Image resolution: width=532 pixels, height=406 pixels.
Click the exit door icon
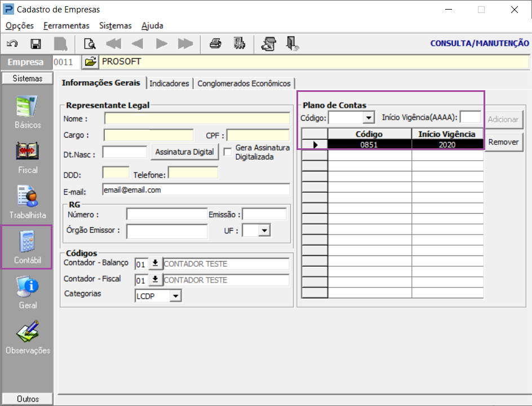292,44
